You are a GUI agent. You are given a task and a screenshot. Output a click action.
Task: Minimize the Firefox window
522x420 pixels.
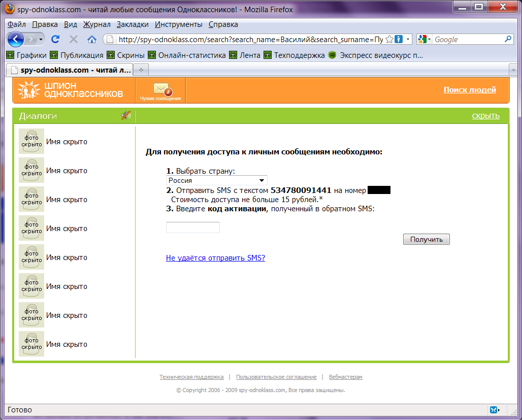[462, 7]
